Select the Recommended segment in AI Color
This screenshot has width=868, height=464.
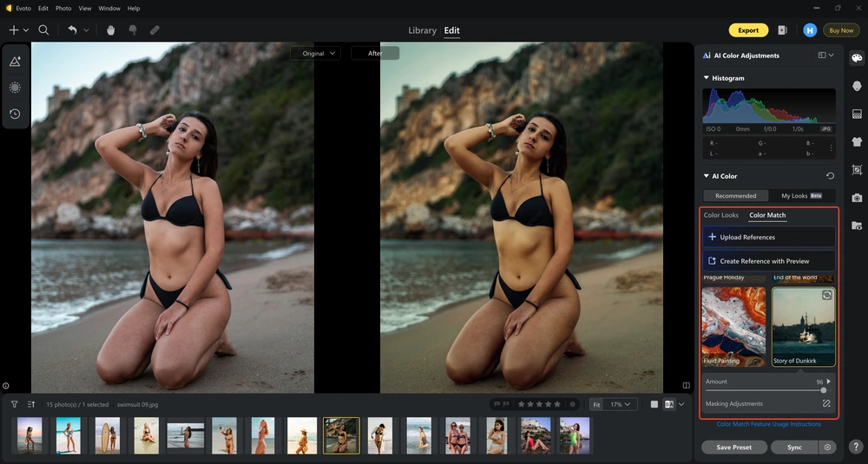click(735, 196)
